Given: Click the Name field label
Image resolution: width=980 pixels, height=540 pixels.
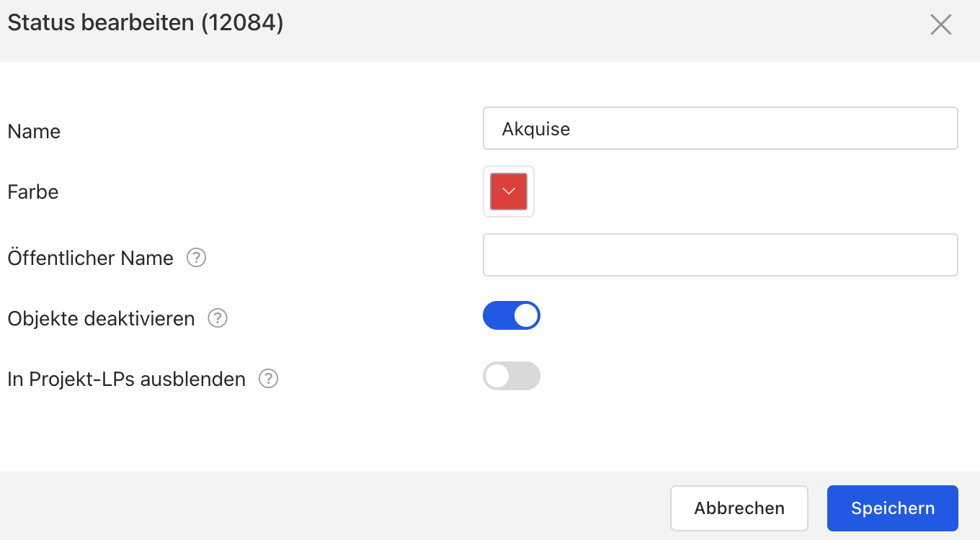Looking at the screenshot, I should point(34,132).
